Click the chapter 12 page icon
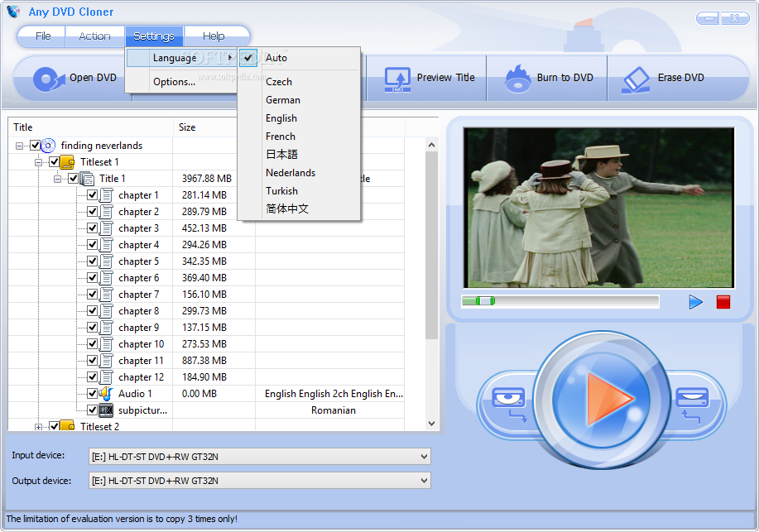 pyautogui.click(x=106, y=377)
